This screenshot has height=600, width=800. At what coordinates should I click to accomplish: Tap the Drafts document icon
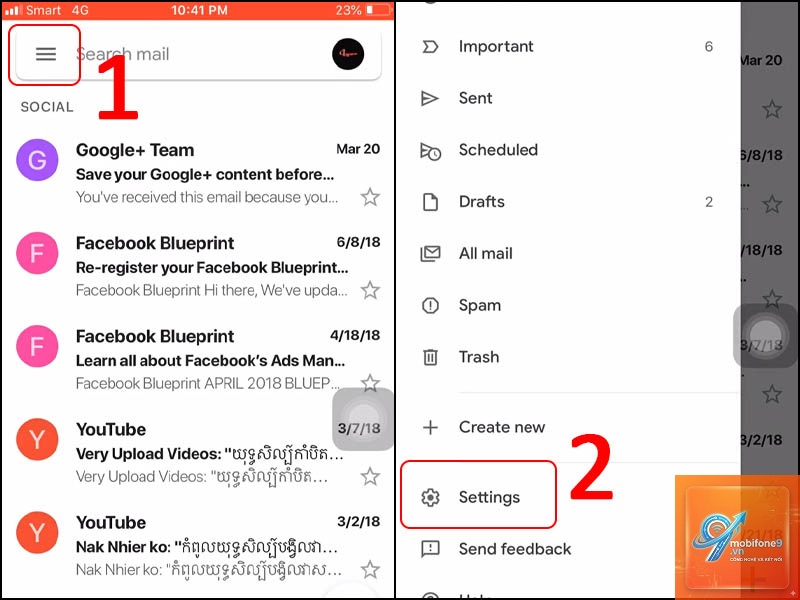[430, 202]
